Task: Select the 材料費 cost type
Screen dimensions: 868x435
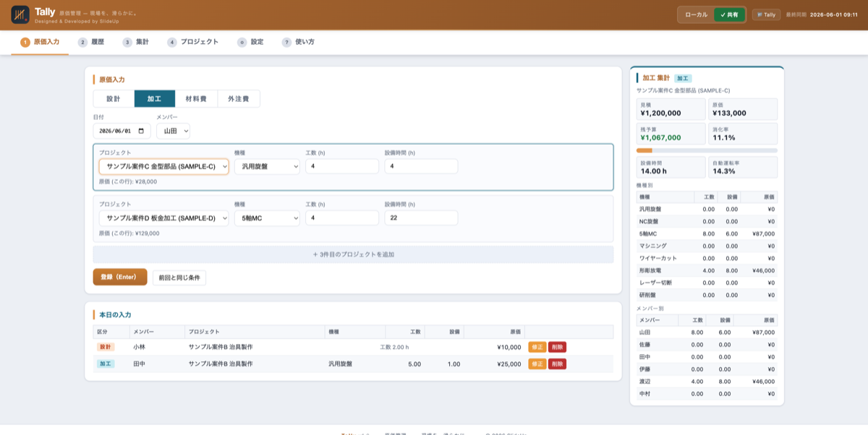Action: pyautogui.click(x=196, y=98)
